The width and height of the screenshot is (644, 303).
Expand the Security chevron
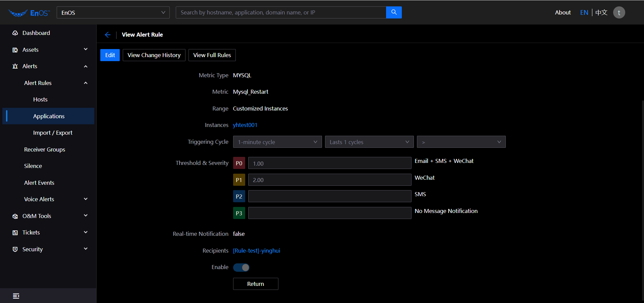pyautogui.click(x=86, y=249)
